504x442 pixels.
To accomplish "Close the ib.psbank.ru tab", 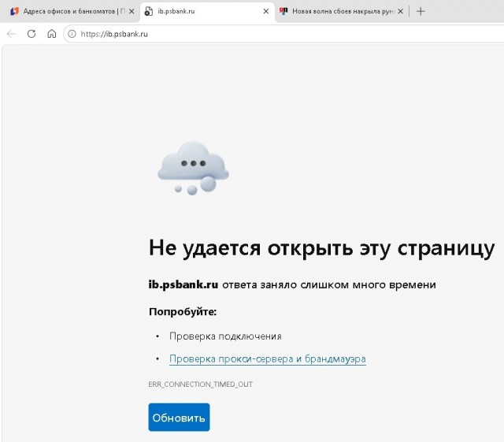I will point(266,11).
